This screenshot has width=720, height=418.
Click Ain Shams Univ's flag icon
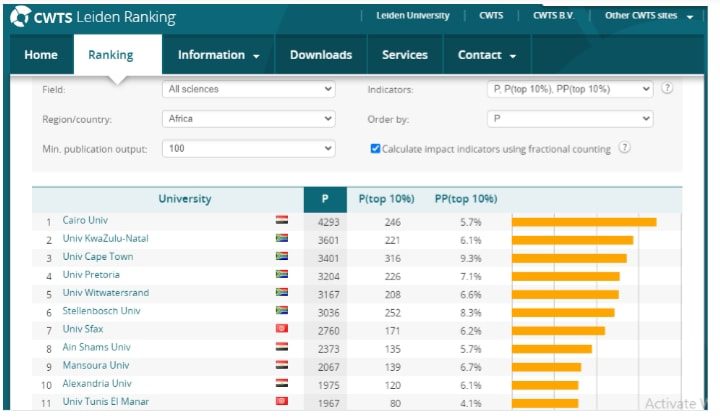coord(282,347)
